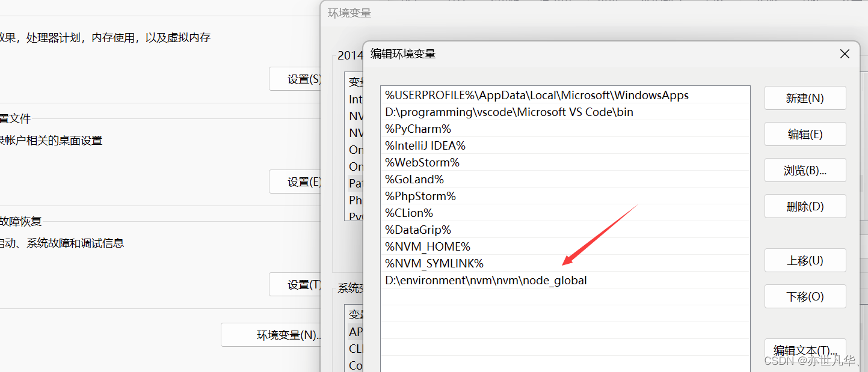Screen dimensions: 868x372
Task: Select the %USERPROFILE%\AppData\Local\Microsoft\WindowsApps entry
Action: pos(565,96)
